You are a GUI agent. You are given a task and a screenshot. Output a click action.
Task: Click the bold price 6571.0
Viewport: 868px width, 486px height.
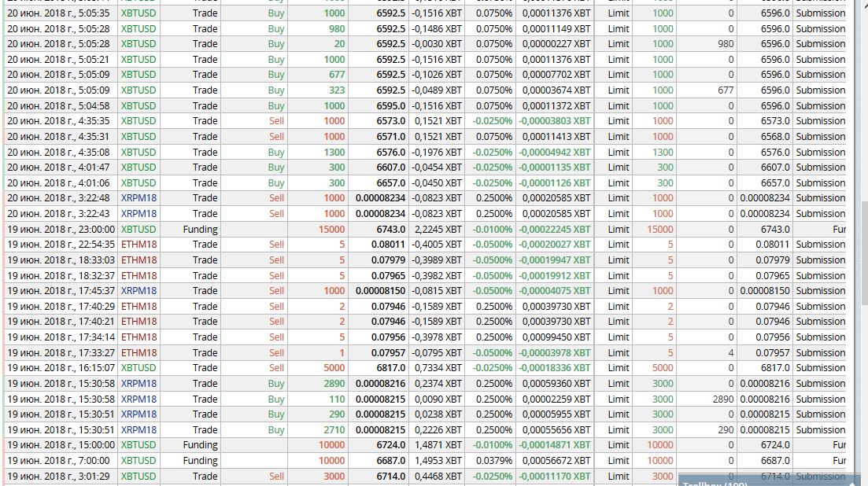(x=391, y=137)
